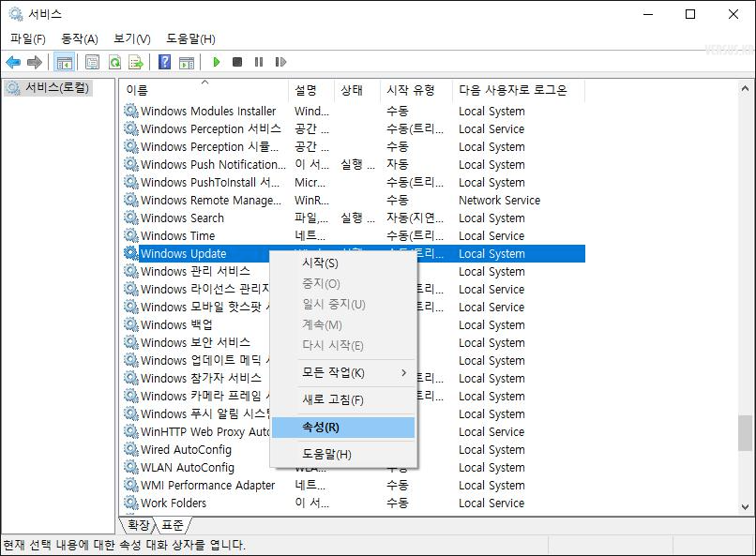Click the action pane toggle icon
756x556 pixels.
pyautogui.click(x=186, y=62)
